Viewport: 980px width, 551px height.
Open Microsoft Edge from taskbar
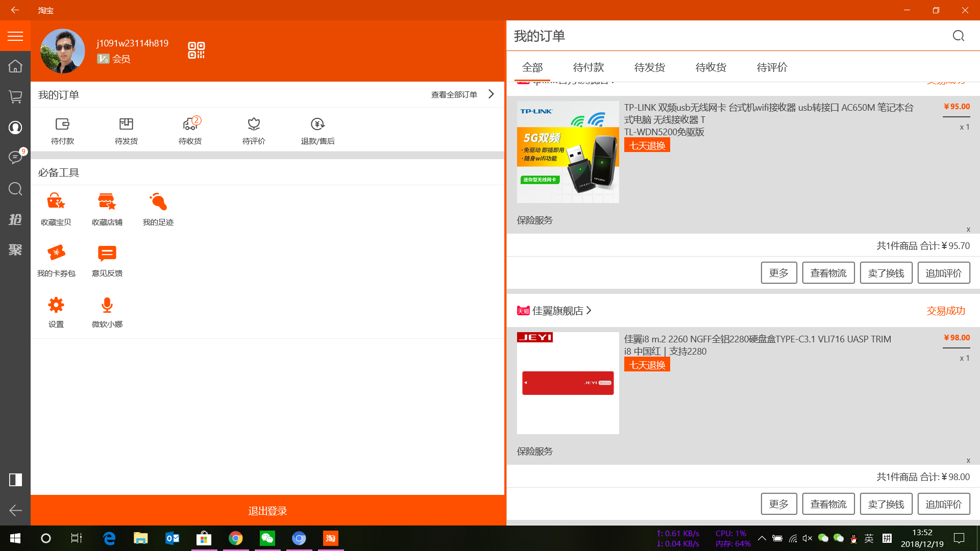pos(109,538)
